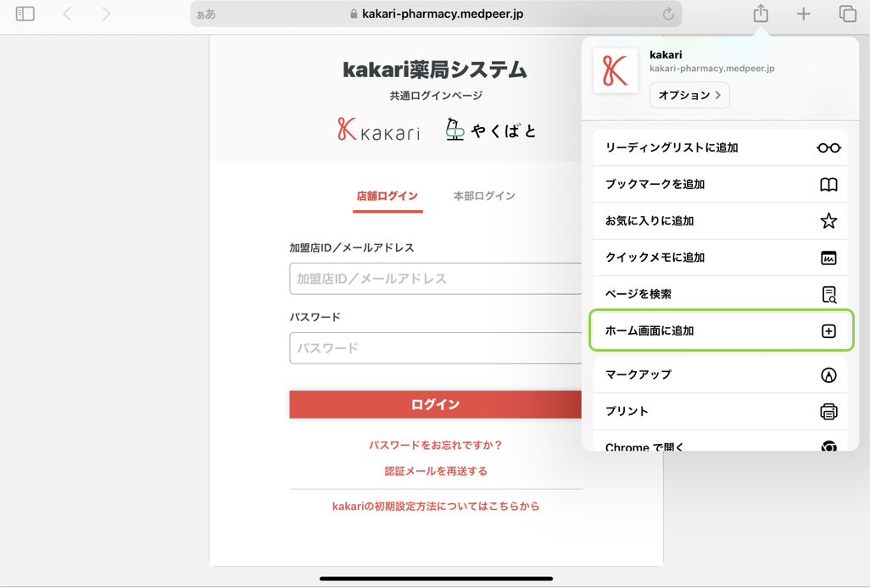Open the あぁ page settings in address bar

206,14
